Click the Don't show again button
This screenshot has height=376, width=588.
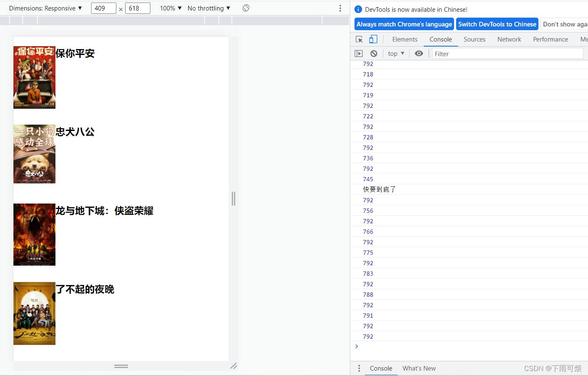(x=564, y=24)
